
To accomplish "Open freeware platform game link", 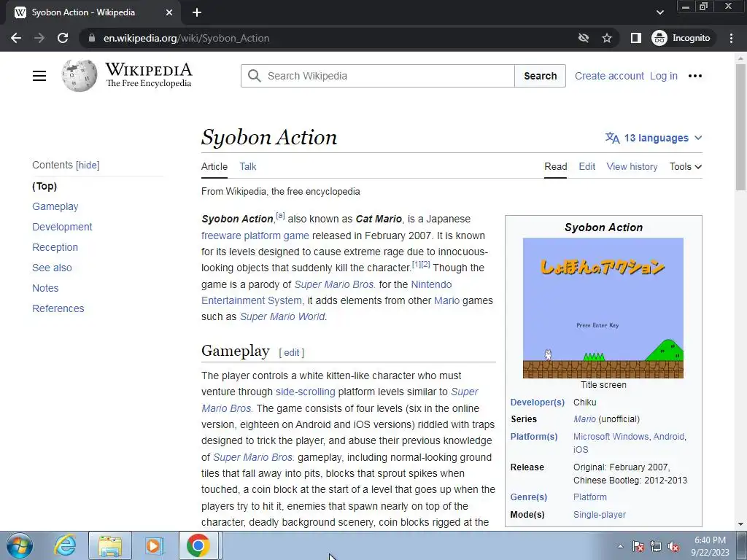I will pyautogui.click(x=255, y=236).
